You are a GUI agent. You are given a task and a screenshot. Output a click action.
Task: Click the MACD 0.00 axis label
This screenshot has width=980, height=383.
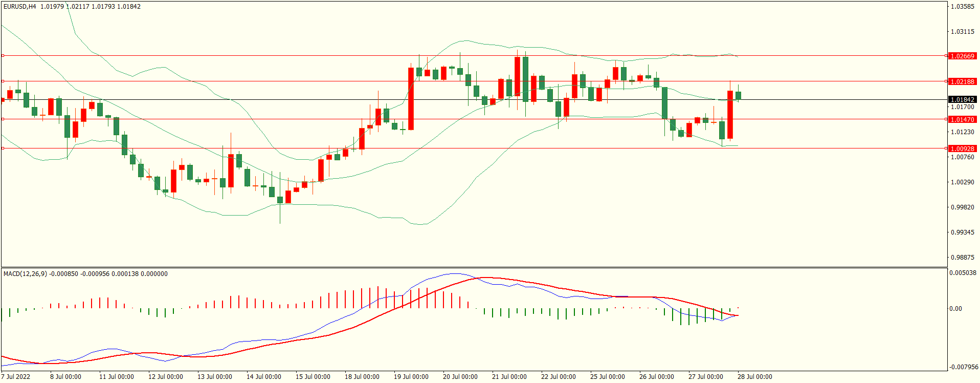pos(955,309)
